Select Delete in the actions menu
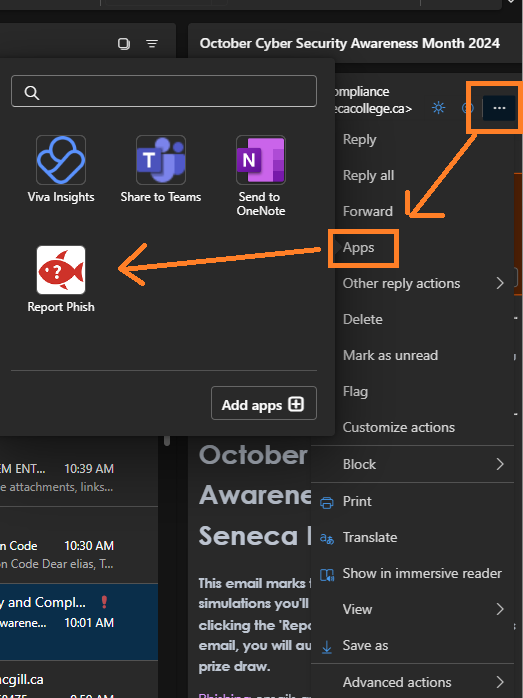Image resolution: width=523 pixels, height=698 pixels. (362, 319)
